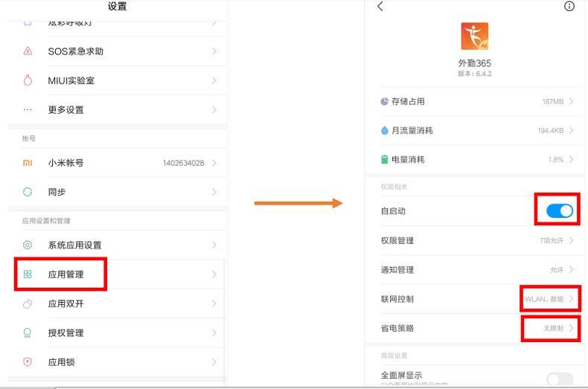
Task: Click the MIUI实验室 flask icon
Action: pos(28,80)
